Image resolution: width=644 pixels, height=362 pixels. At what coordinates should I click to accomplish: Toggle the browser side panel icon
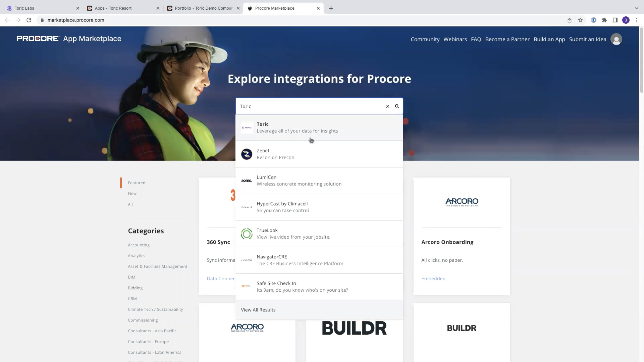[x=615, y=20]
